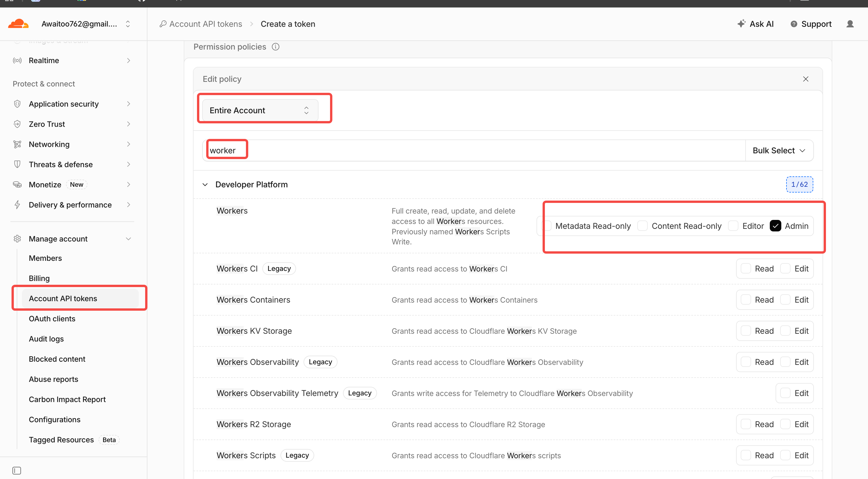Uncheck the Workers Admin checkbox

[775, 226]
